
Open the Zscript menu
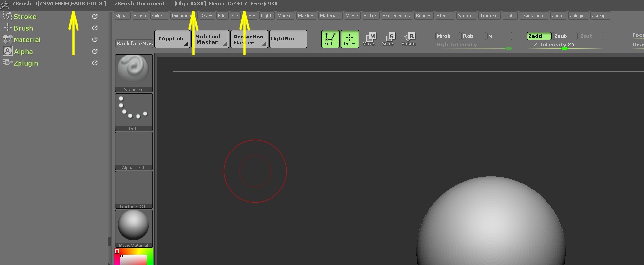(x=600, y=16)
